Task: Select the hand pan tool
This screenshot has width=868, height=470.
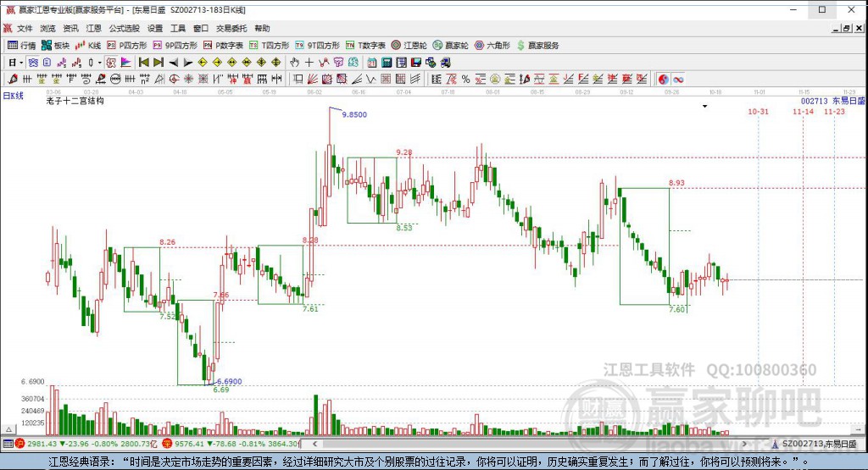Action: 294,63
